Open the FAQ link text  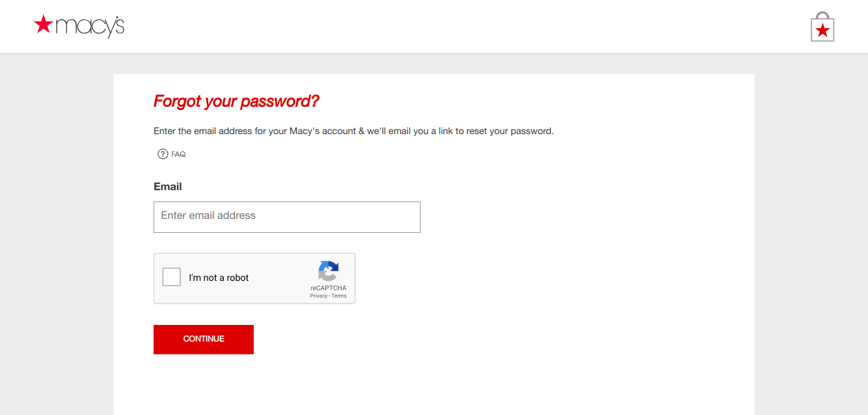click(x=178, y=154)
